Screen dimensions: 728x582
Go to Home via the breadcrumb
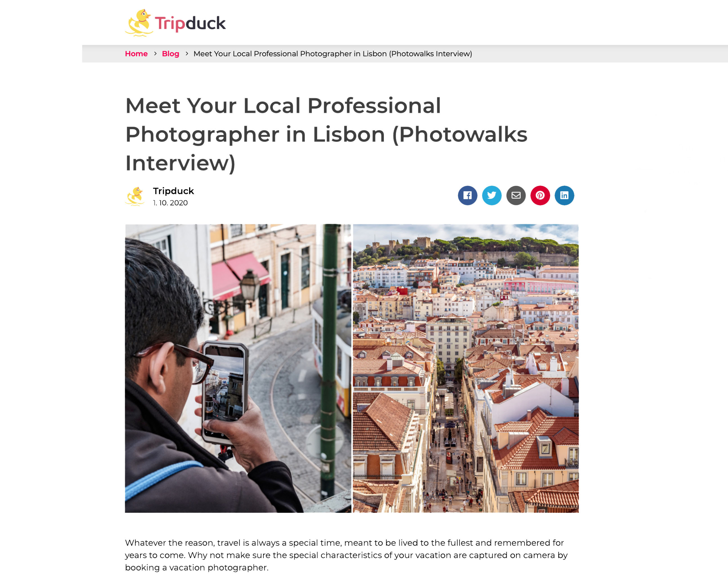pos(136,54)
